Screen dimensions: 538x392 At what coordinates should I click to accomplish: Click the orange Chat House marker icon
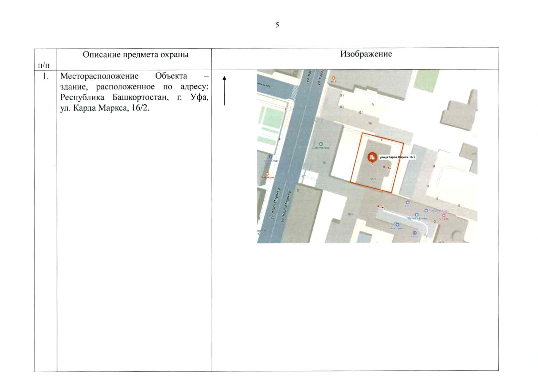tap(267, 174)
